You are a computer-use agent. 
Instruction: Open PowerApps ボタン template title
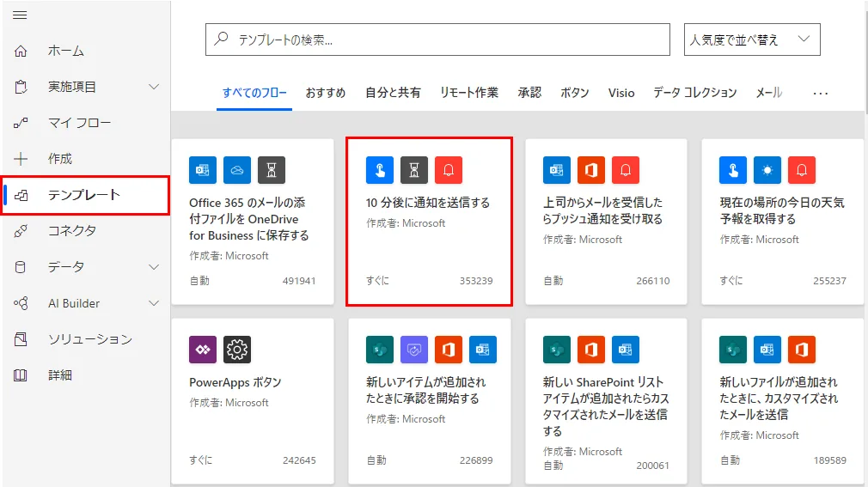pos(235,382)
